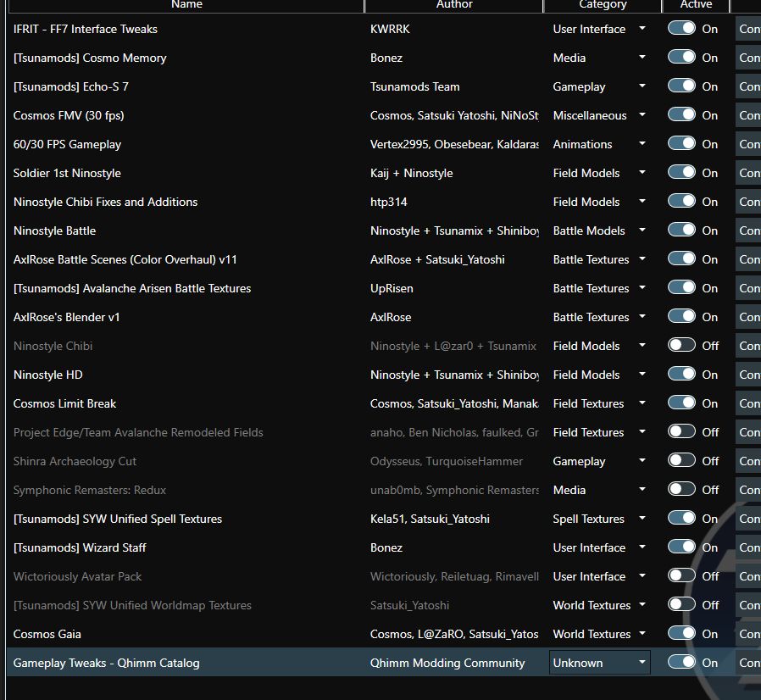Screen dimensions: 761x700
Task: Open Animations category dropdown for 60/30 FPS Gameplay
Action: pyautogui.click(x=599, y=144)
